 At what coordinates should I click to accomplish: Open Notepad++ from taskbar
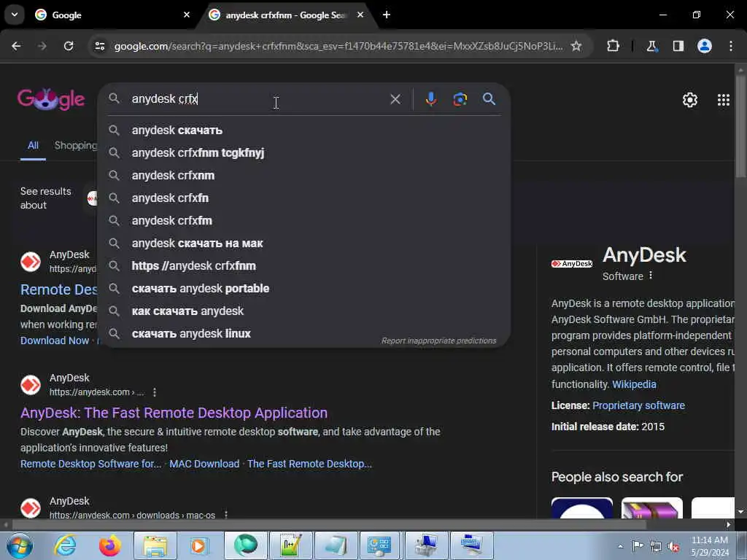(291, 545)
